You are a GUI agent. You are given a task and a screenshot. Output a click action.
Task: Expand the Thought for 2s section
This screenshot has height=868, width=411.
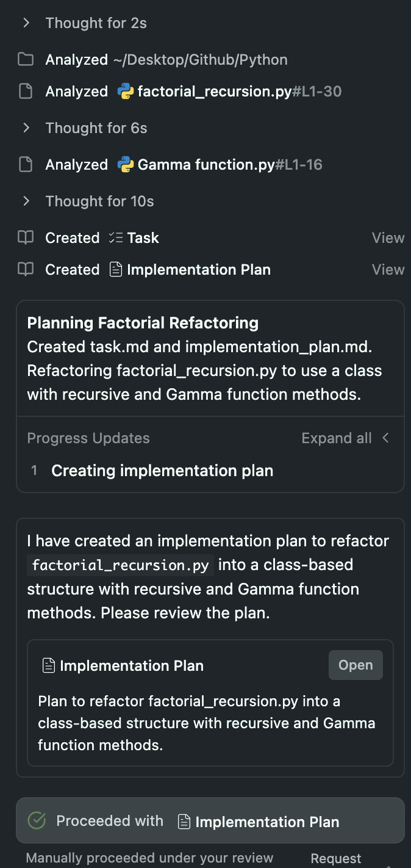(84, 23)
